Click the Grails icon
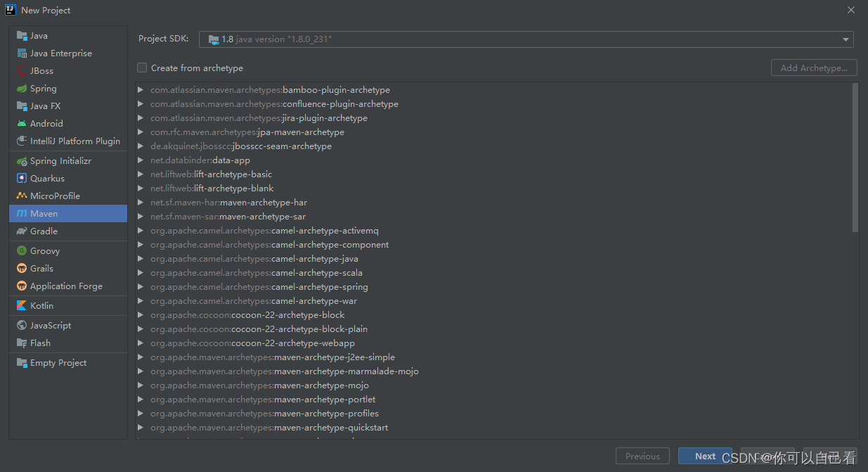 [x=22, y=269]
